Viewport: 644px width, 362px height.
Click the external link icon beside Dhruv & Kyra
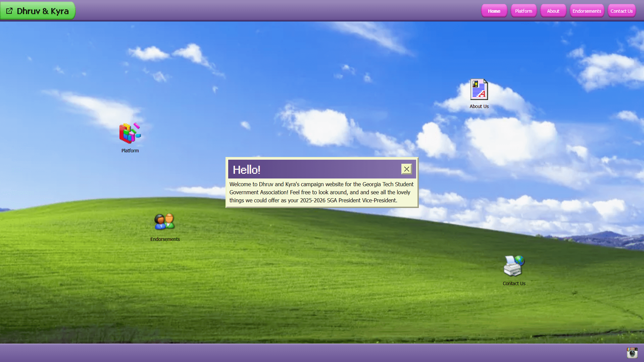(9, 11)
